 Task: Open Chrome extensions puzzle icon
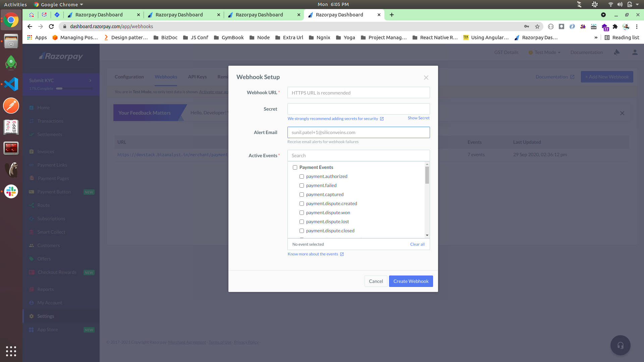(615, 26)
